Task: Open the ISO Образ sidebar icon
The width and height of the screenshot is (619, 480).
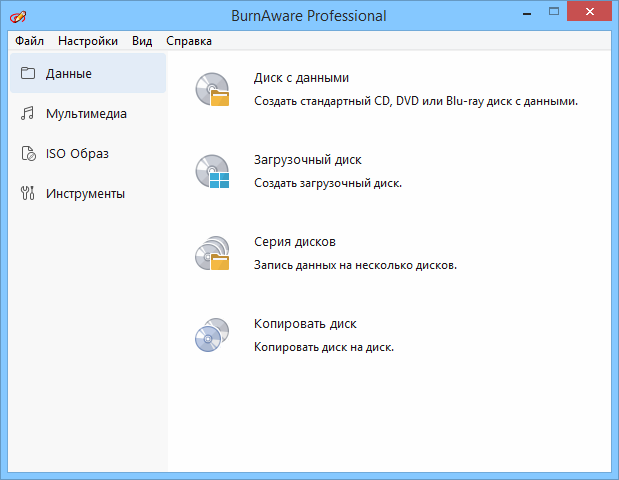Action: [x=28, y=153]
